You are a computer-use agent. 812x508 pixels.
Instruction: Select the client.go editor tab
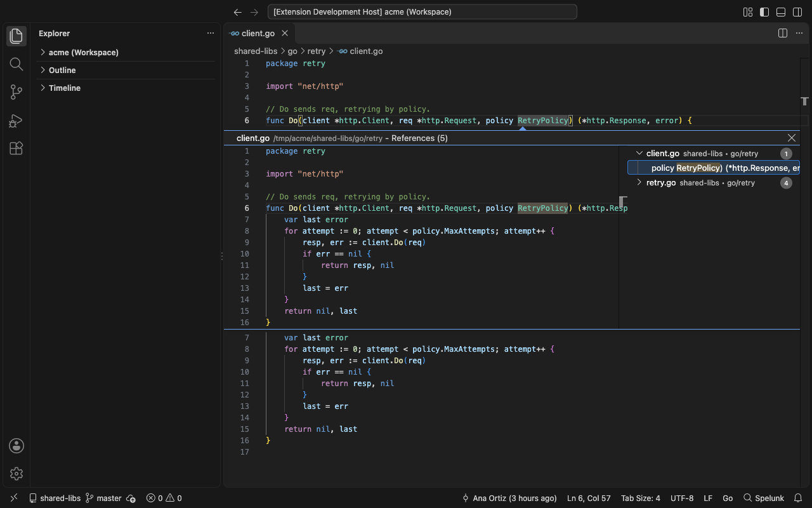(258, 33)
